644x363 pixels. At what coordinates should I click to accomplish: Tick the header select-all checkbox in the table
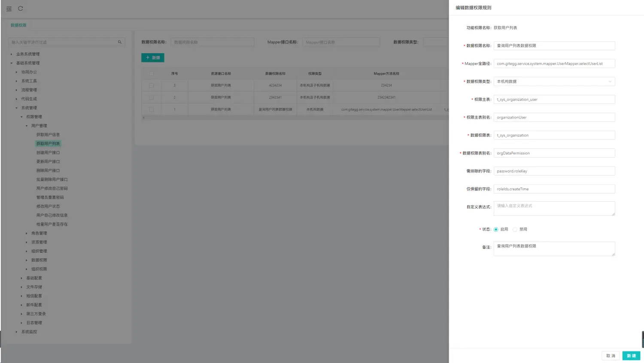click(x=151, y=73)
